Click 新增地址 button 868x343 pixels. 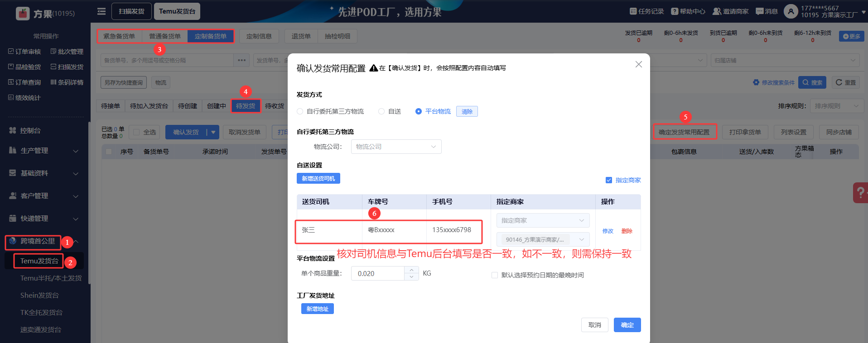click(x=318, y=309)
